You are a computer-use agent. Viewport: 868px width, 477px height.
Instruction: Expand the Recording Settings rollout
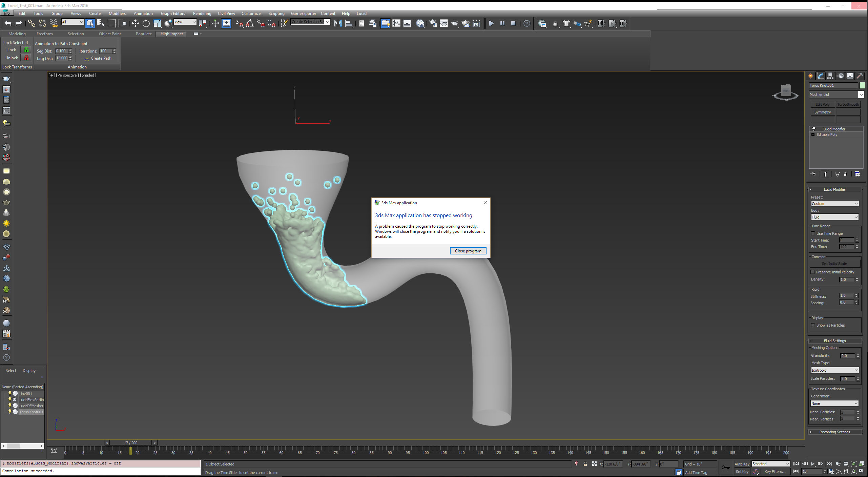click(834, 432)
